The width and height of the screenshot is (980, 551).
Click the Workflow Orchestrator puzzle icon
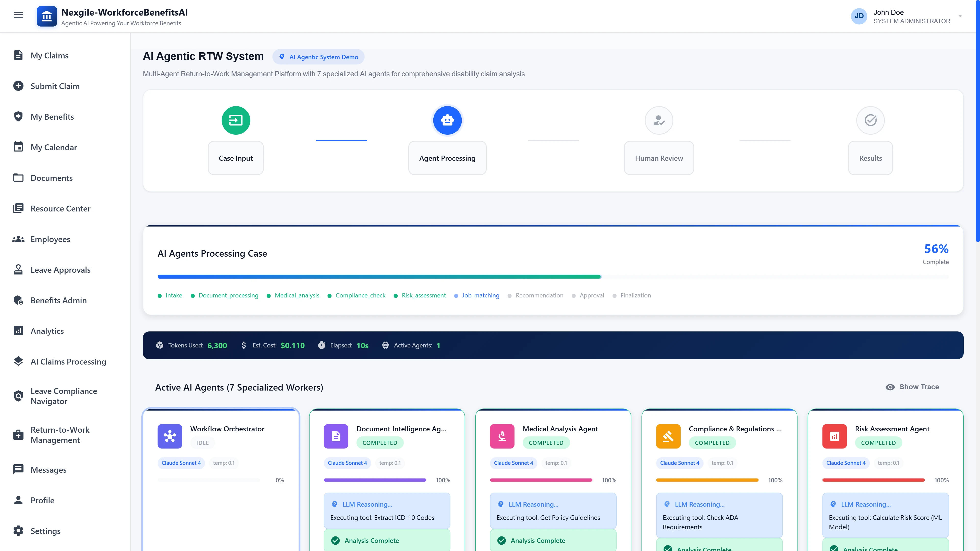170,436
